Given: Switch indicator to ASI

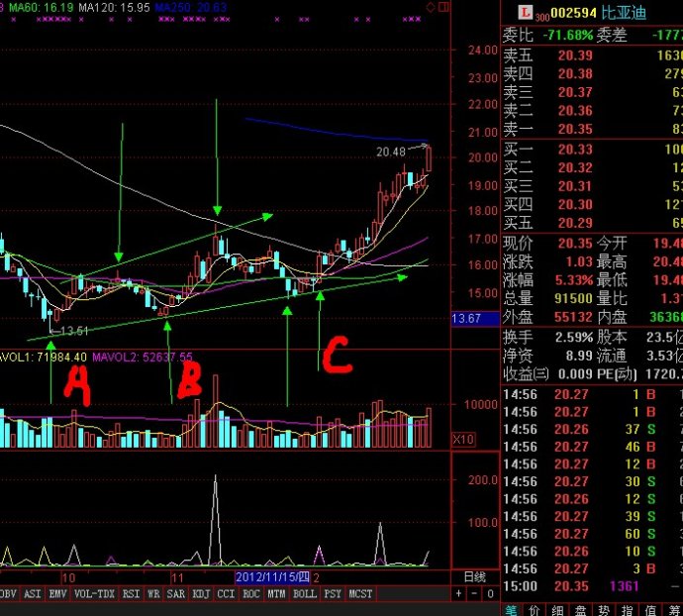Looking at the screenshot, I should pyautogui.click(x=33, y=594).
